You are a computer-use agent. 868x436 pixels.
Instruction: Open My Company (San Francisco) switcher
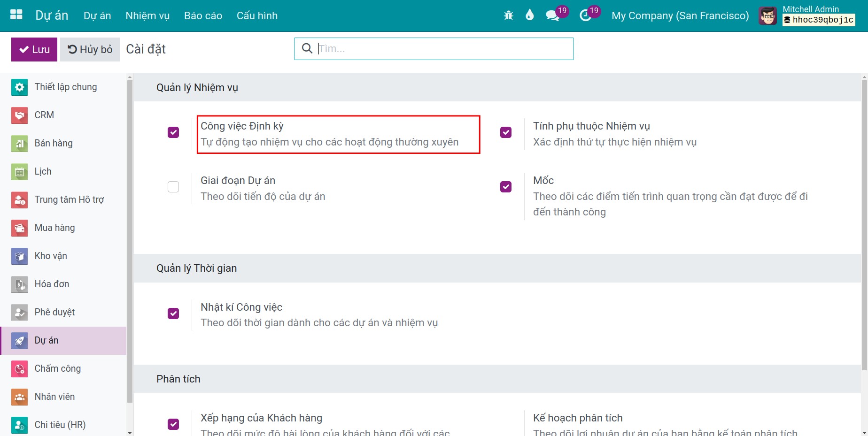pos(680,15)
